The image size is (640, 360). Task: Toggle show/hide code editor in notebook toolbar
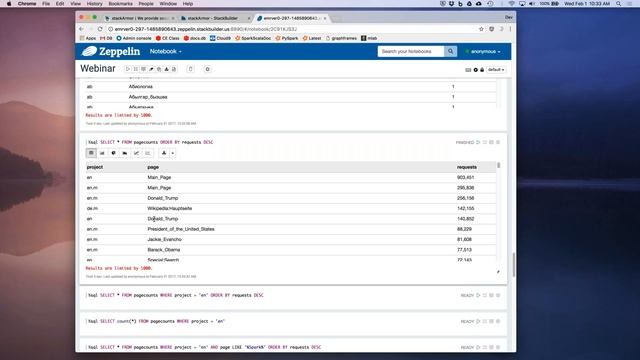coord(136,69)
